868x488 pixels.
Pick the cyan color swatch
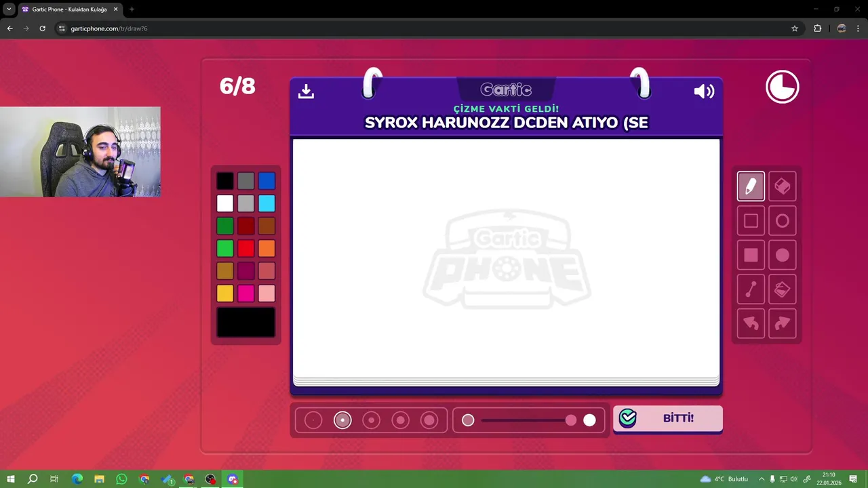click(267, 203)
